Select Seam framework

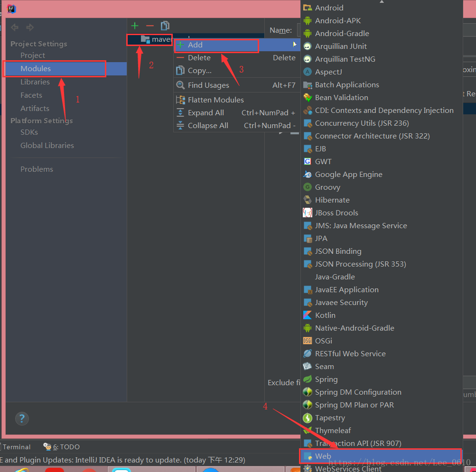(x=382, y=366)
